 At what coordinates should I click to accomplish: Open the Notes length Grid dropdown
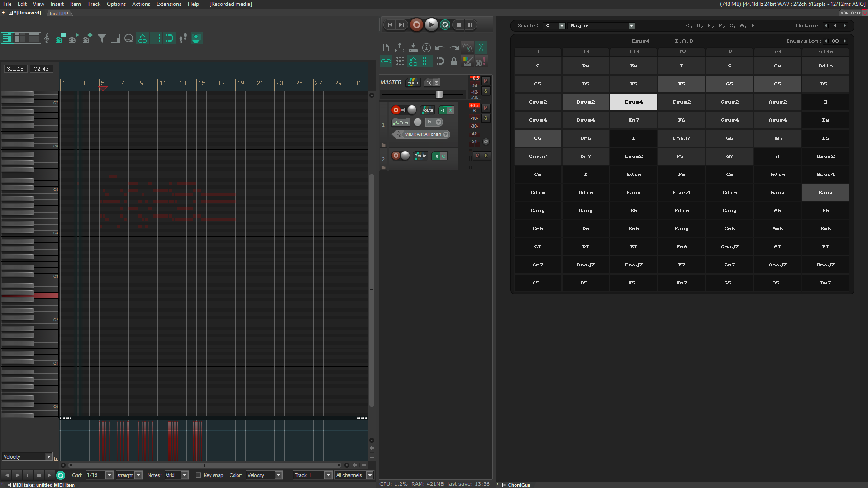pos(176,475)
